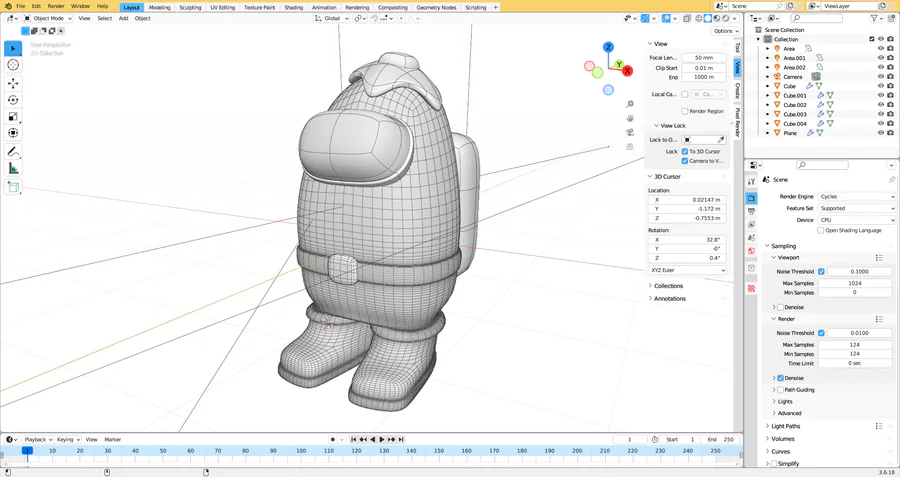Click the red X axis on navigation gizmo
This screenshot has height=477, width=900.
[627, 71]
